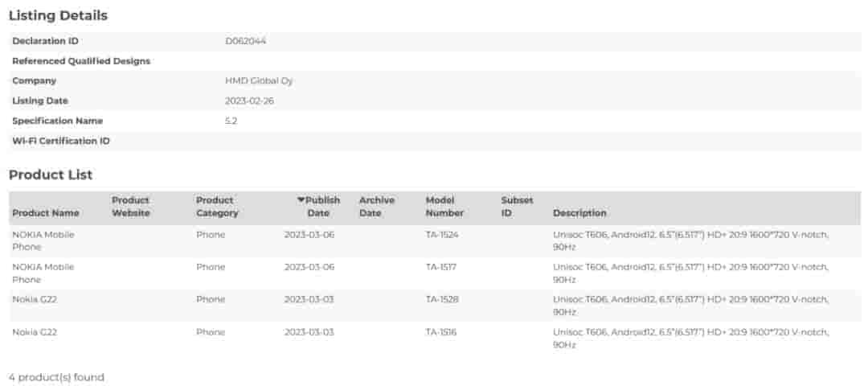Click Declaration ID value D062044

(x=245, y=41)
